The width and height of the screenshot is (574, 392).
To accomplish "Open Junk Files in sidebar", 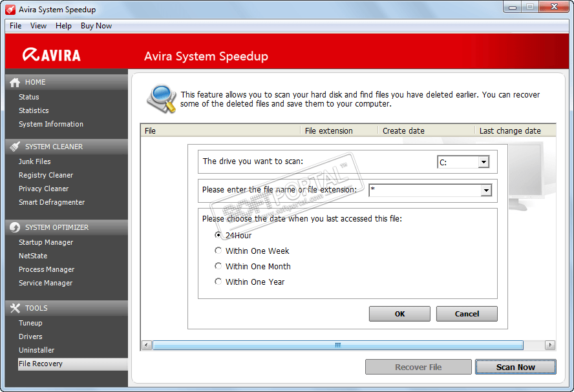I will (x=35, y=161).
